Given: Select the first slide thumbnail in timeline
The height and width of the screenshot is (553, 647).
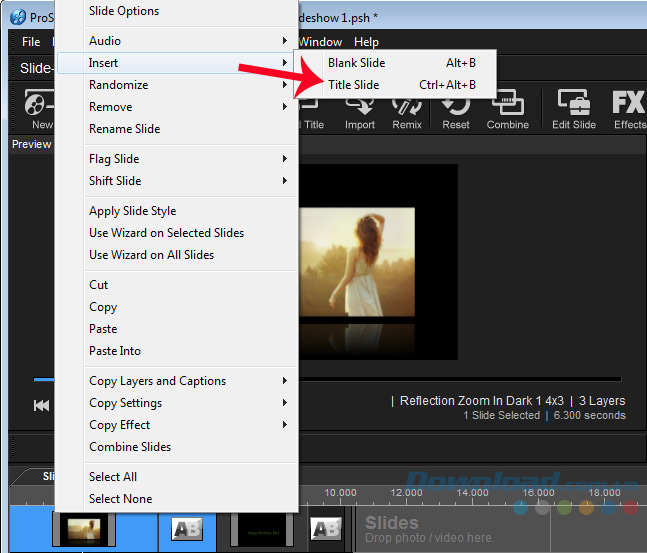Looking at the screenshot, I should point(84,530).
